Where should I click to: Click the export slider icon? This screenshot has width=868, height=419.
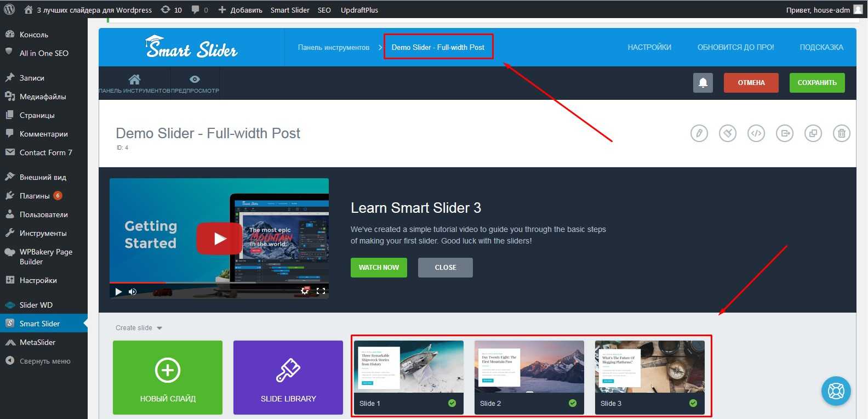(x=785, y=133)
